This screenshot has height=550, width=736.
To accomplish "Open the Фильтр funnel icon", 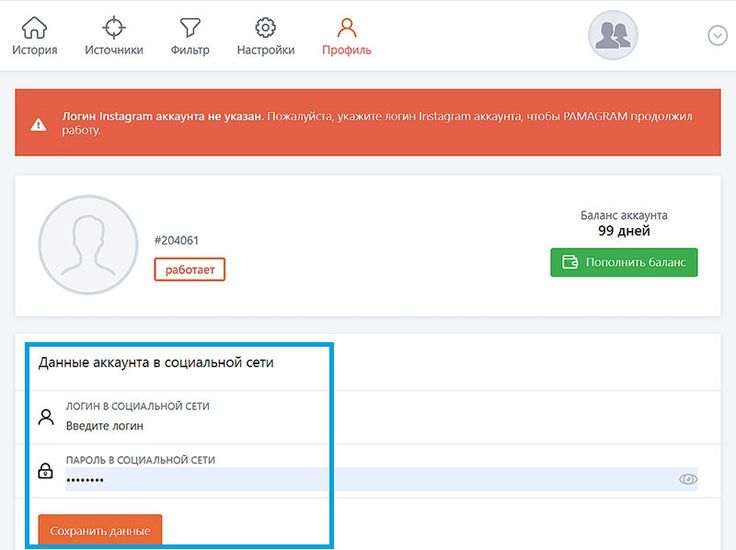I will tap(190, 28).
